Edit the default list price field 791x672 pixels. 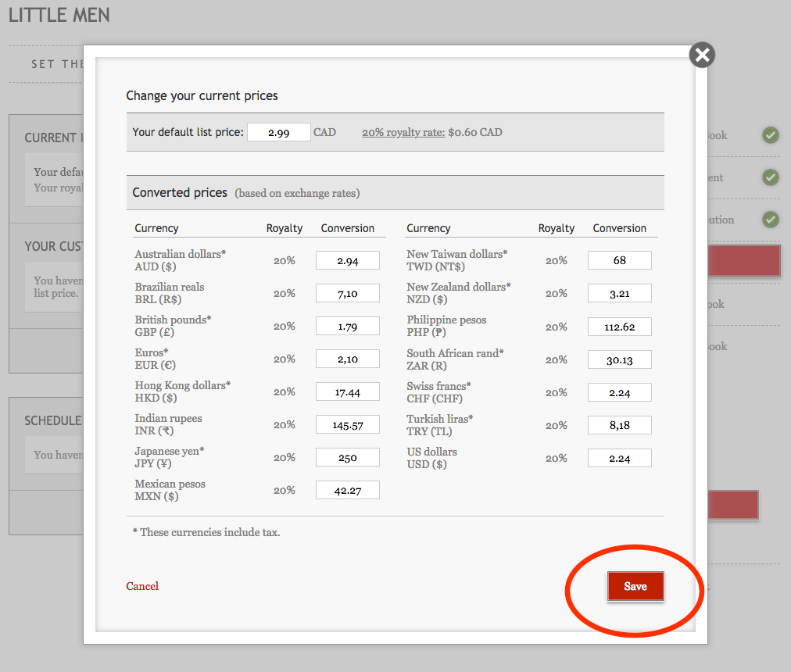(278, 133)
